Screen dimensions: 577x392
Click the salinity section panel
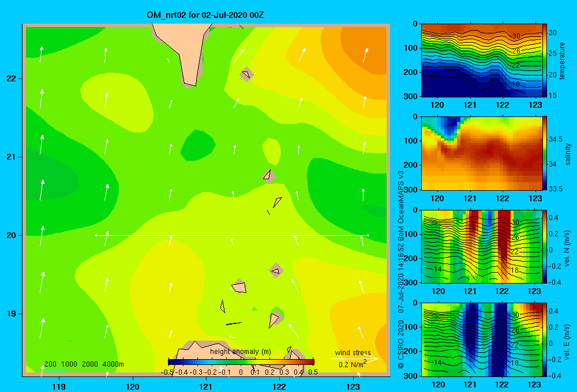click(482, 153)
